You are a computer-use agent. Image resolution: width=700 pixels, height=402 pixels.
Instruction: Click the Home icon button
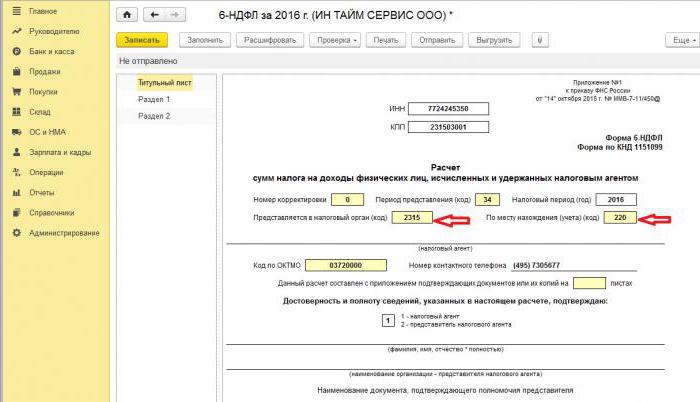(x=126, y=15)
